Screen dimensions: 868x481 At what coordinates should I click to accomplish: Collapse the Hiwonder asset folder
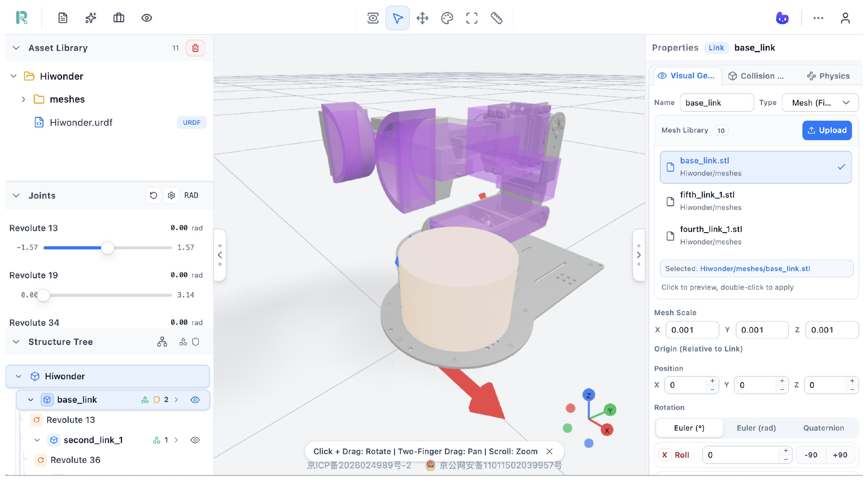pyautogui.click(x=14, y=76)
